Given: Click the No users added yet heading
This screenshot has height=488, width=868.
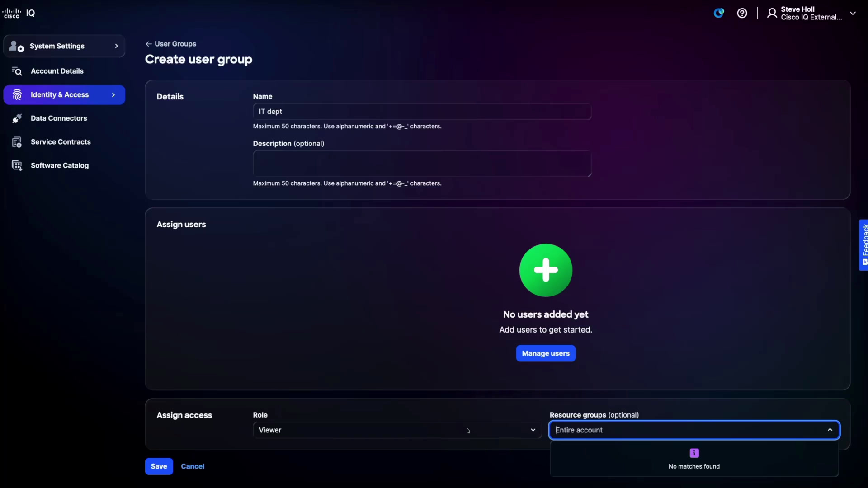Looking at the screenshot, I should click(x=546, y=314).
